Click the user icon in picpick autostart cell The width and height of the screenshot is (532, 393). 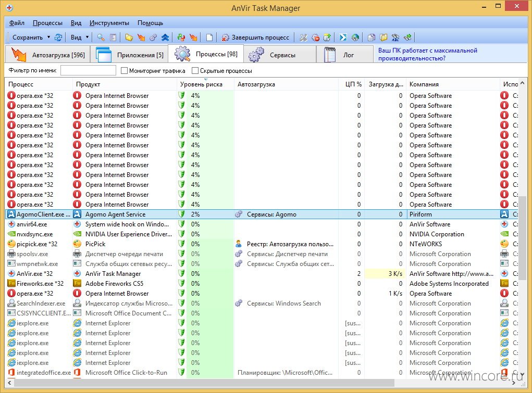[239, 244]
